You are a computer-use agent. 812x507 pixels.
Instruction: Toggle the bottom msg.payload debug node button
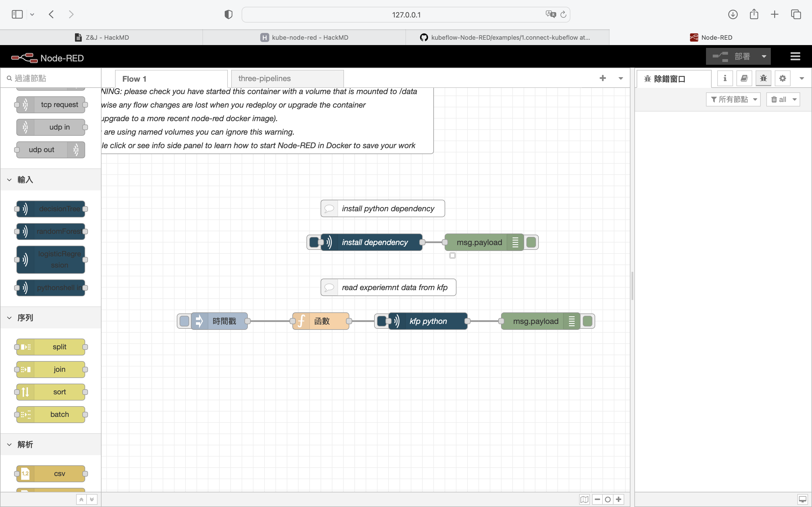tap(588, 321)
